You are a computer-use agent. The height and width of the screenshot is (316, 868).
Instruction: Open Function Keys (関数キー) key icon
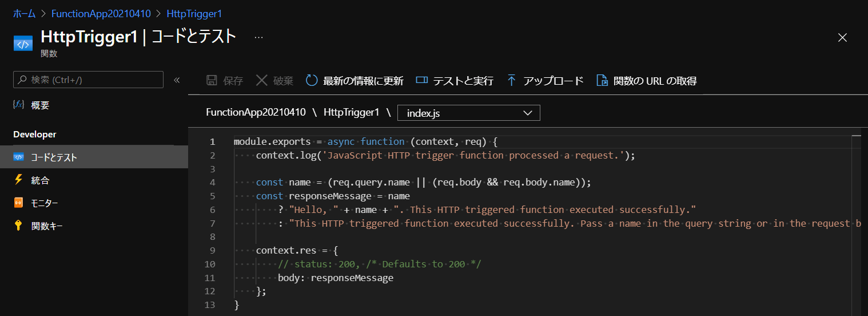coord(47,226)
